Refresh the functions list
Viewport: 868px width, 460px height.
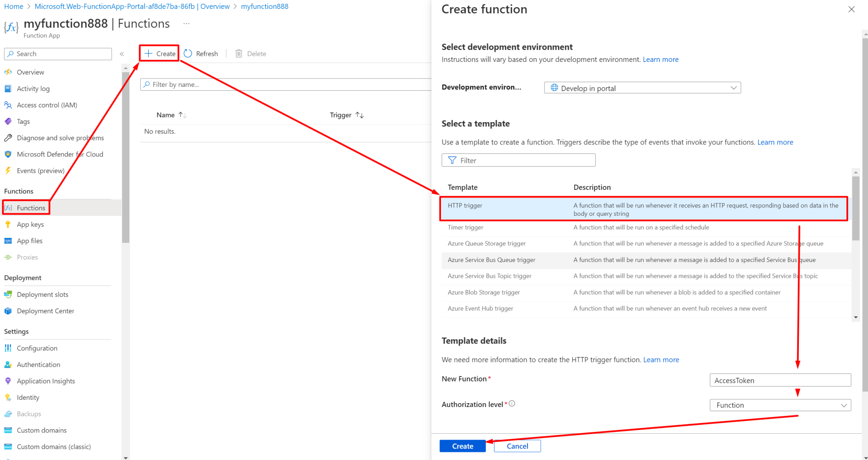(x=201, y=53)
